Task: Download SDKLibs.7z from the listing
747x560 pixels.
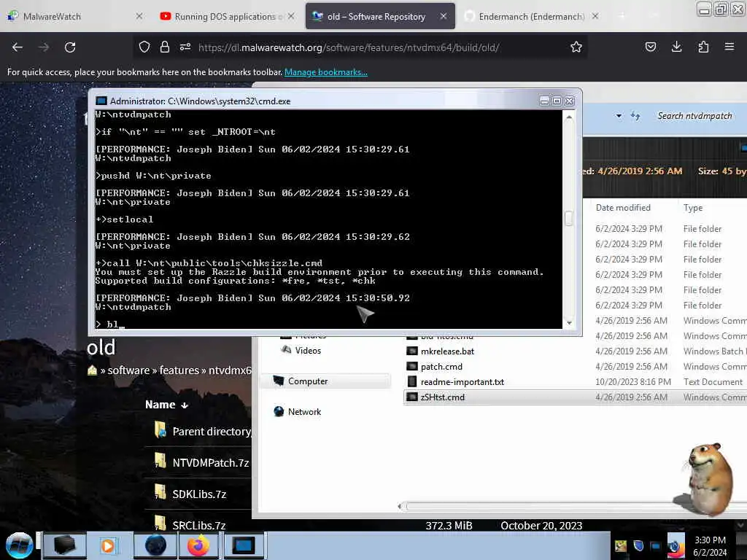Action: click(x=199, y=494)
